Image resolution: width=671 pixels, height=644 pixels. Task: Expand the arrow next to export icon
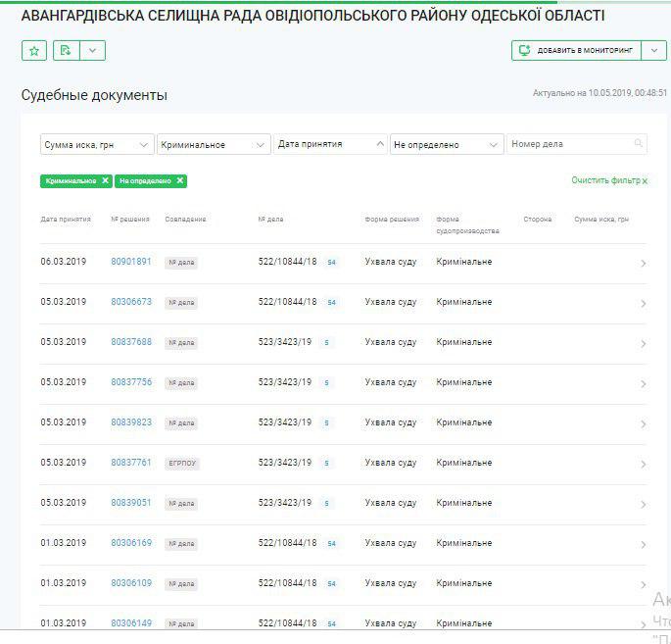click(92, 51)
